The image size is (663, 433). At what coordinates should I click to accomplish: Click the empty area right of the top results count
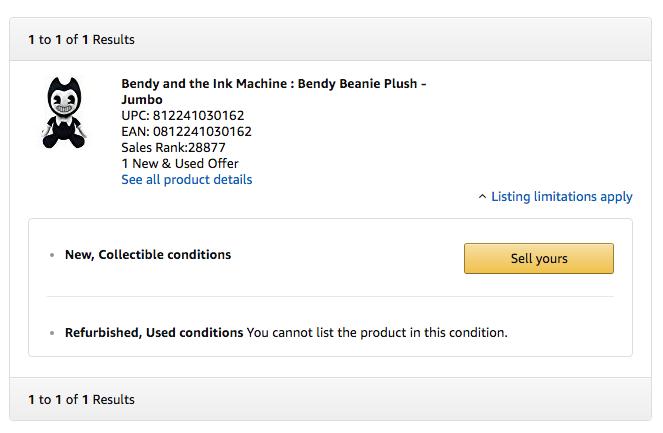pos(400,40)
